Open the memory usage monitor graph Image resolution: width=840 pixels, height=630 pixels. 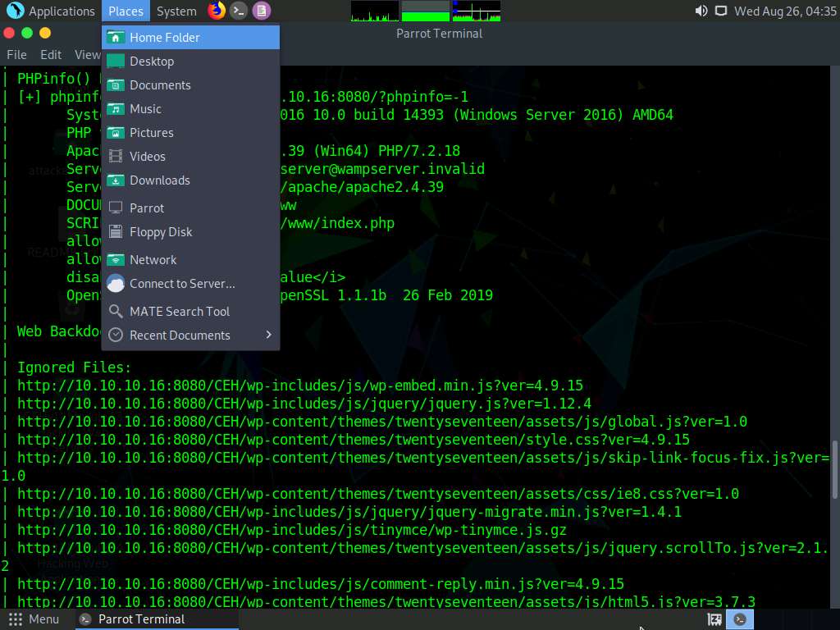coord(426,11)
